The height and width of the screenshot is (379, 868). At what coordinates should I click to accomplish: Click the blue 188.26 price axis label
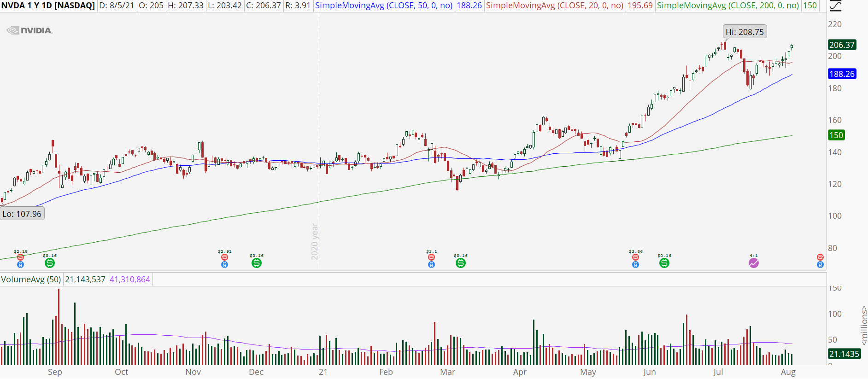coord(842,74)
